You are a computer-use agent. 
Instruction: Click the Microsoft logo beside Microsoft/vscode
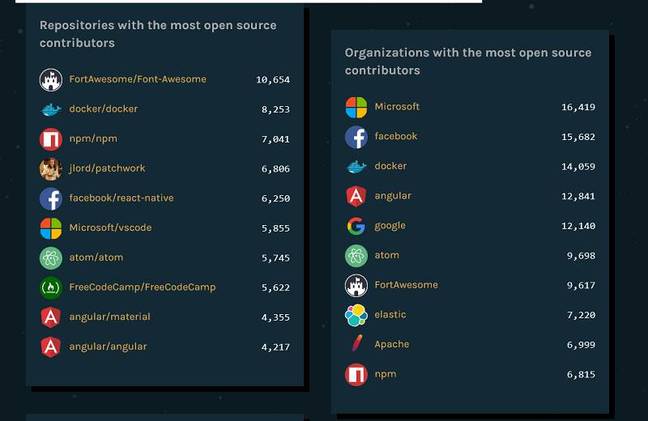(x=51, y=228)
